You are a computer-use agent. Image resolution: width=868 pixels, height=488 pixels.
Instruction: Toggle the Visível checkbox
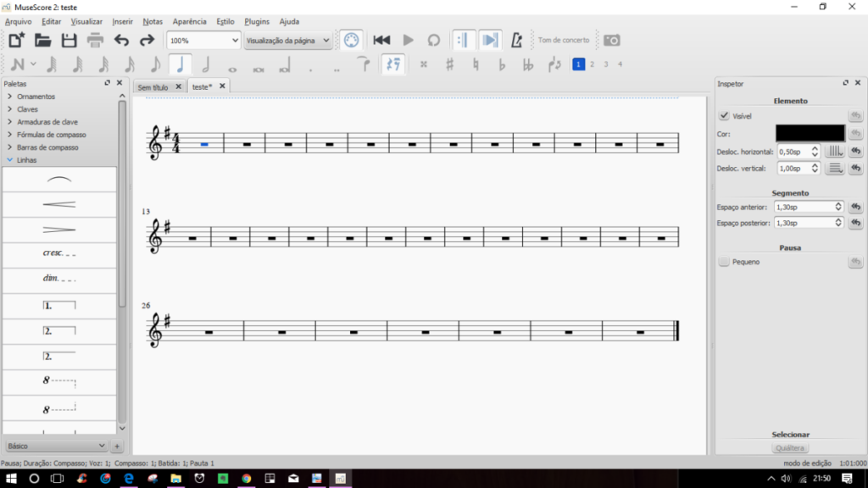(724, 116)
